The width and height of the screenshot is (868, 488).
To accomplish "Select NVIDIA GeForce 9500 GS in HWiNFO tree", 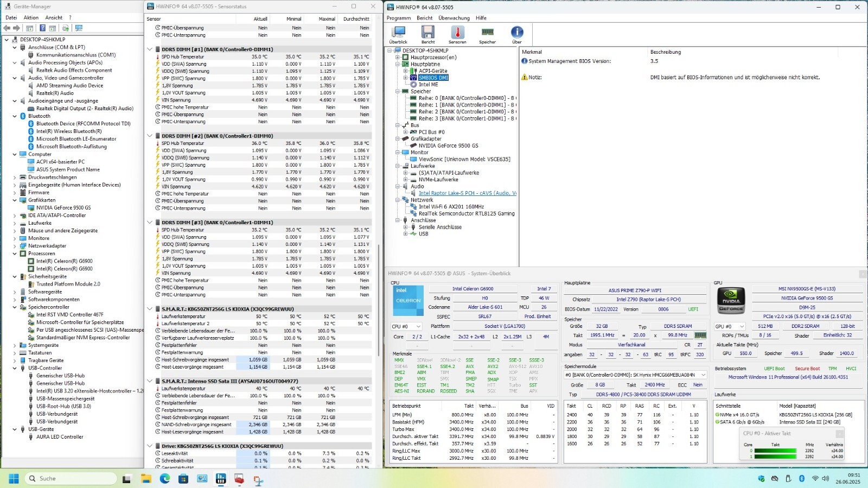I will 448,145.
